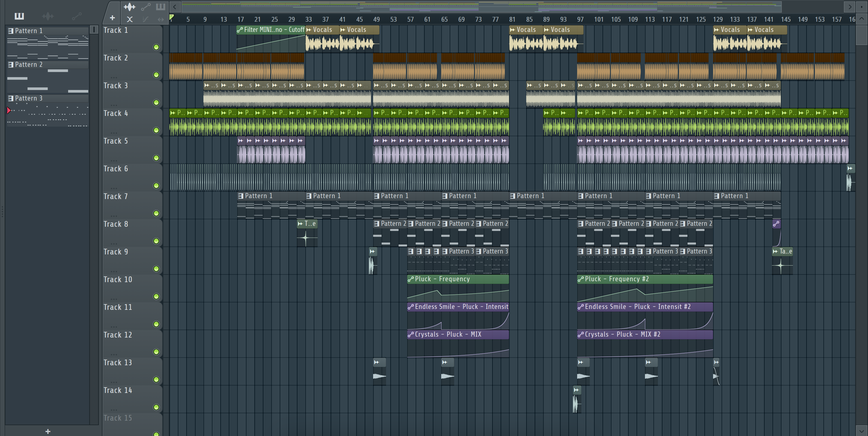
Task: Show automation clips in the picker panel
Action: (x=77, y=16)
